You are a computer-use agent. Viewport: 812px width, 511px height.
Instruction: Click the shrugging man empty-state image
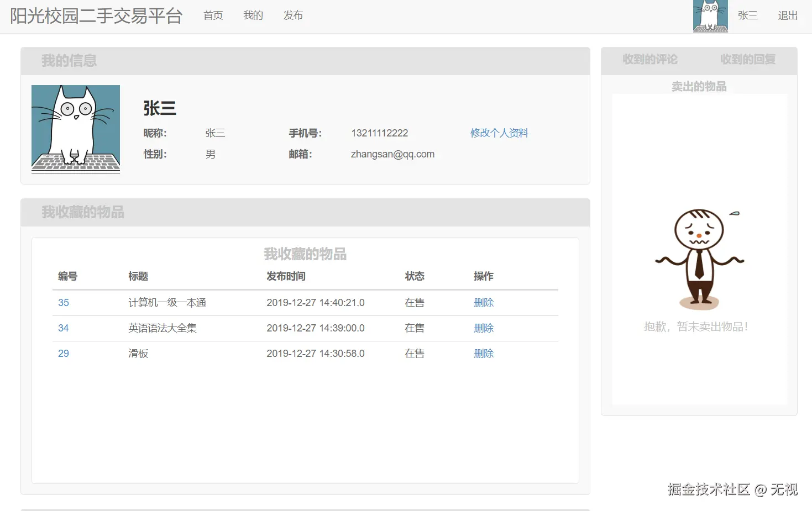point(700,259)
